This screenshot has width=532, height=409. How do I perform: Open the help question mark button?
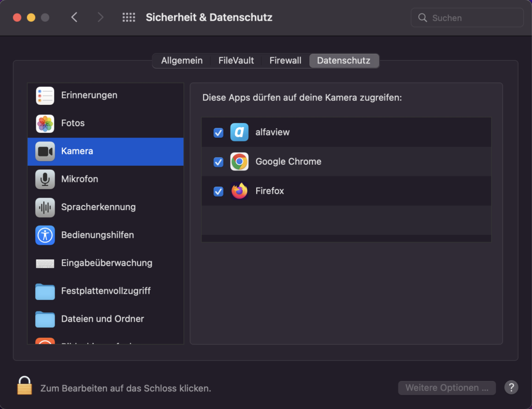click(x=511, y=388)
